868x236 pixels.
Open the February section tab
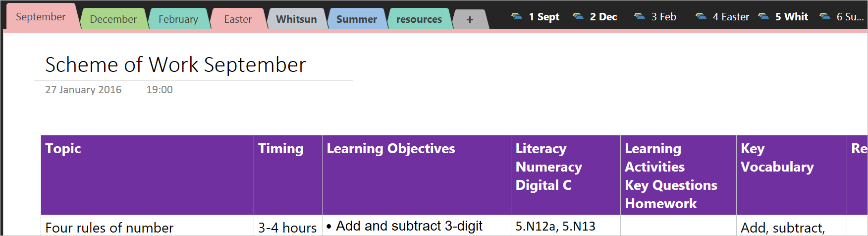(x=178, y=19)
